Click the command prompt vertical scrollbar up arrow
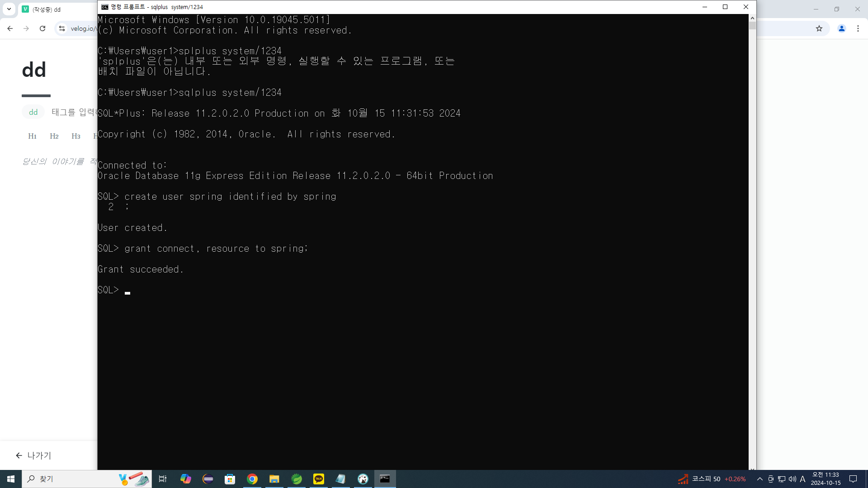Image resolution: width=868 pixels, height=488 pixels. [x=752, y=18]
